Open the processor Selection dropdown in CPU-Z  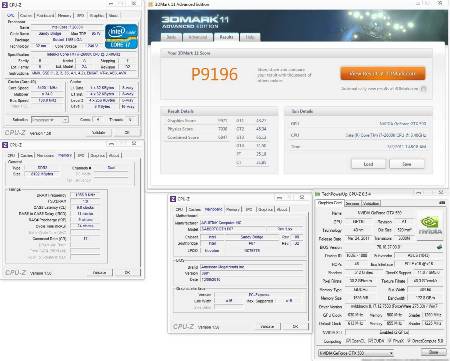pyautogui.click(x=50, y=120)
